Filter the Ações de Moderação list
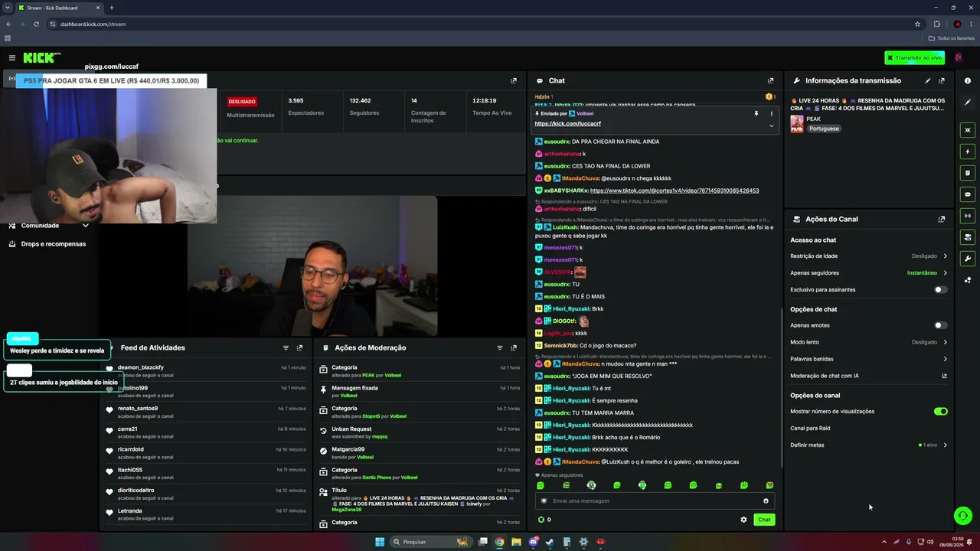Viewport: 980px width, 551px height. [x=500, y=347]
